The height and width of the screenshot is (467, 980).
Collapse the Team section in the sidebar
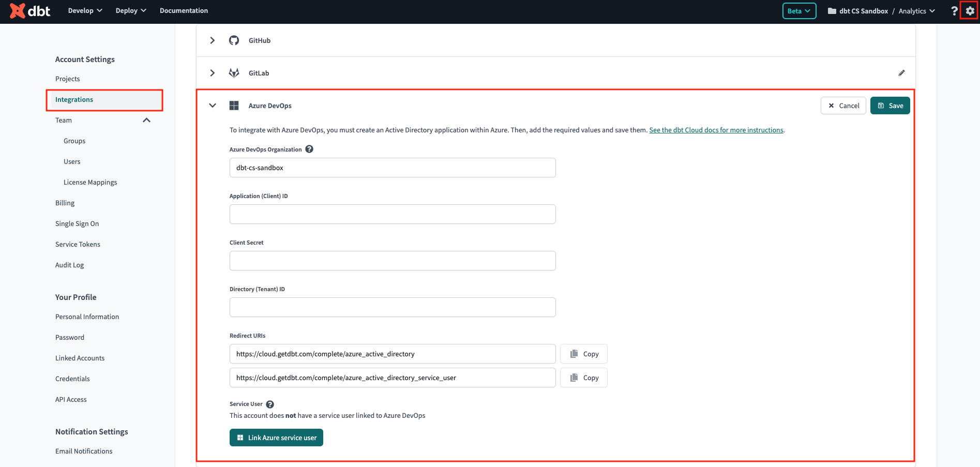(146, 119)
